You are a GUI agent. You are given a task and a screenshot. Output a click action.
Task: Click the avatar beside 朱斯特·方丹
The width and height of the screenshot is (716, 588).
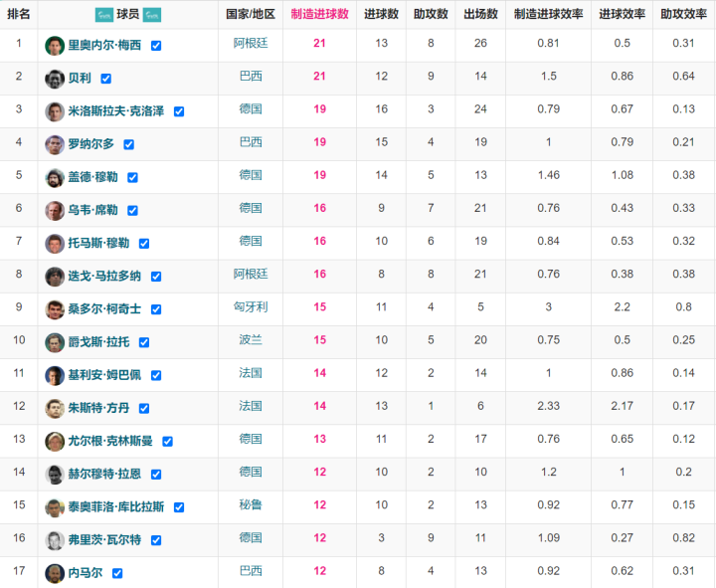click(54, 408)
